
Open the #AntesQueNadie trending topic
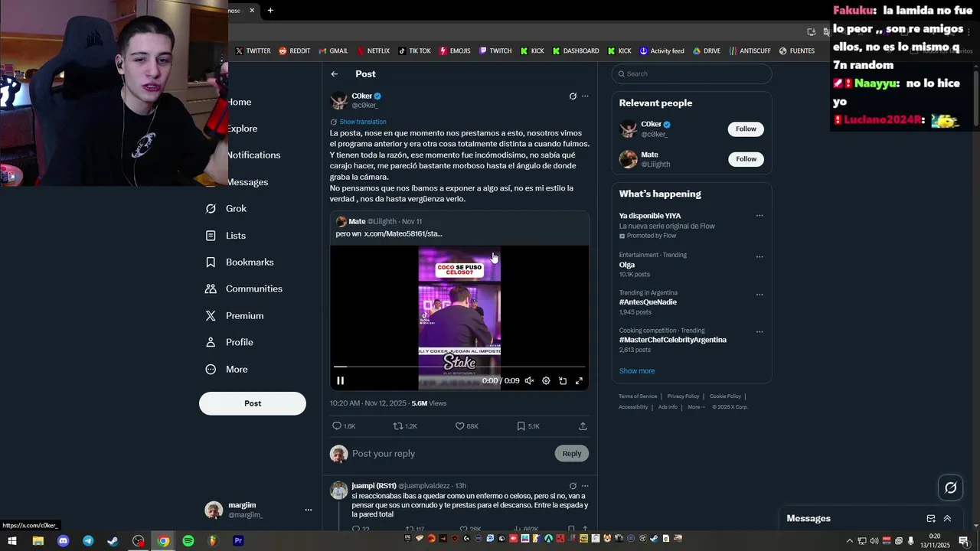(648, 302)
